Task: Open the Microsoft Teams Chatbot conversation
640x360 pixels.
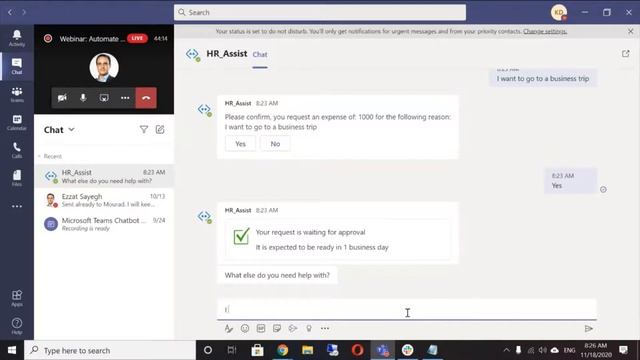Action: point(104,224)
